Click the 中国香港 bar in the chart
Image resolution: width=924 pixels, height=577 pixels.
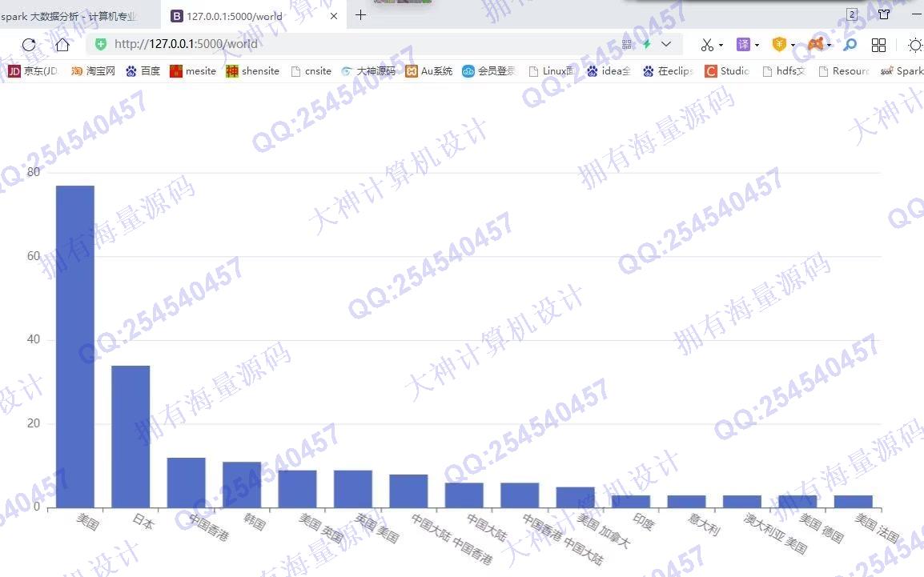coord(187,483)
